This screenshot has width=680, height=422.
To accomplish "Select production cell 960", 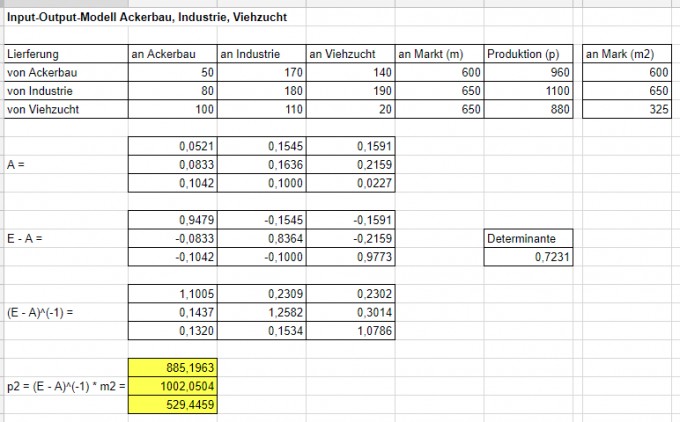I will [528, 72].
